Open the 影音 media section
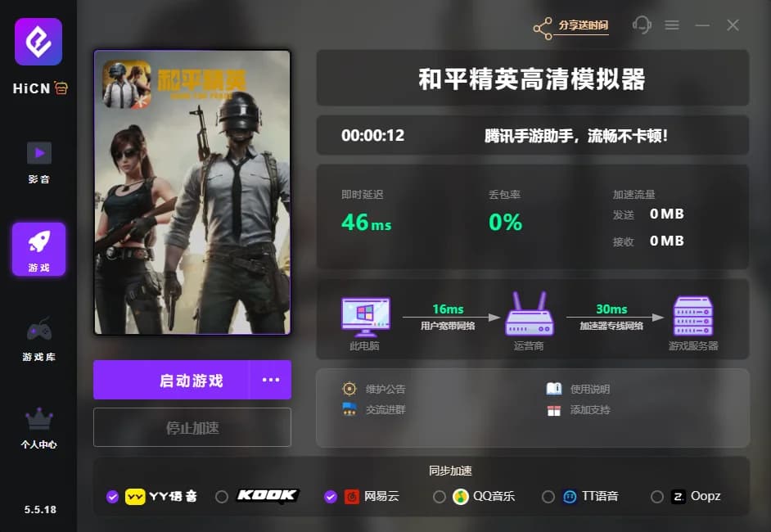The height and width of the screenshot is (532, 771). (38, 153)
